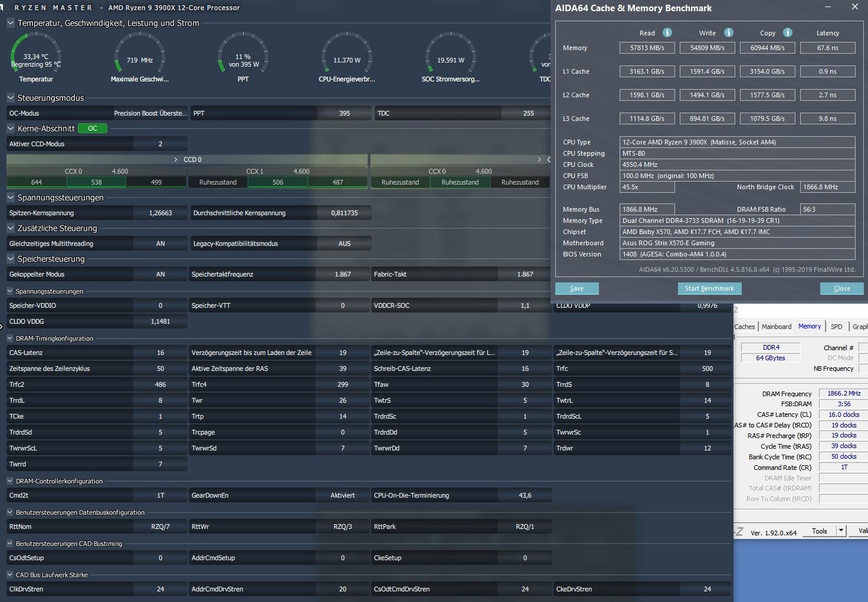Click the CPU-On-Die-Terminierung value 43,6
The height and width of the screenshot is (602, 868).
[x=525, y=495]
